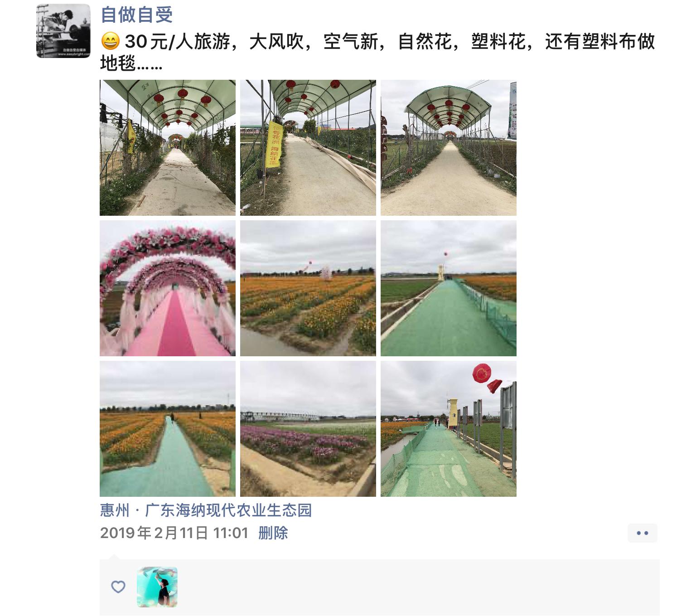View bottom-left photo of green path through flowers
This screenshot has width=696, height=616.
pos(168,429)
